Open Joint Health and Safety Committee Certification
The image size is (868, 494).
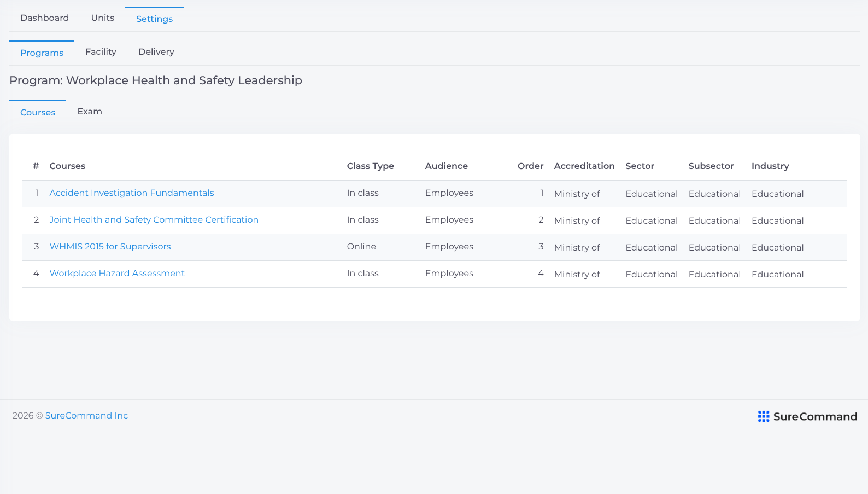coord(154,220)
